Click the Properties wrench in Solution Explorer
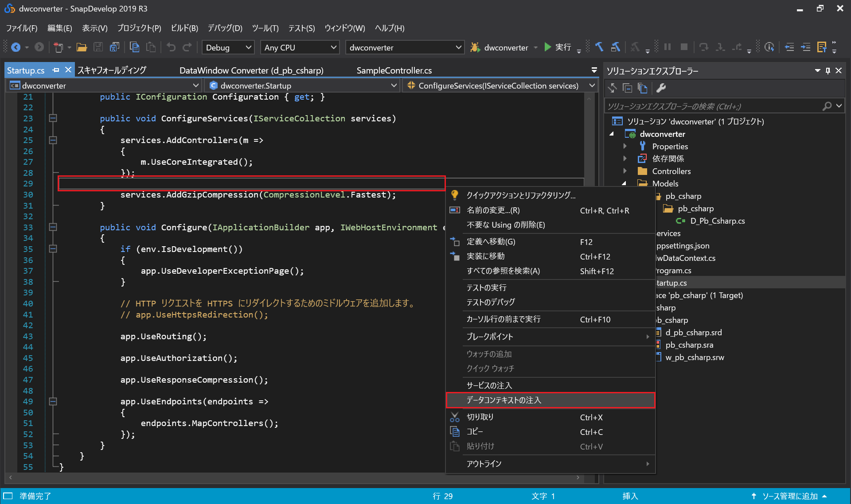This screenshot has width=851, height=504. coord(661,88)
